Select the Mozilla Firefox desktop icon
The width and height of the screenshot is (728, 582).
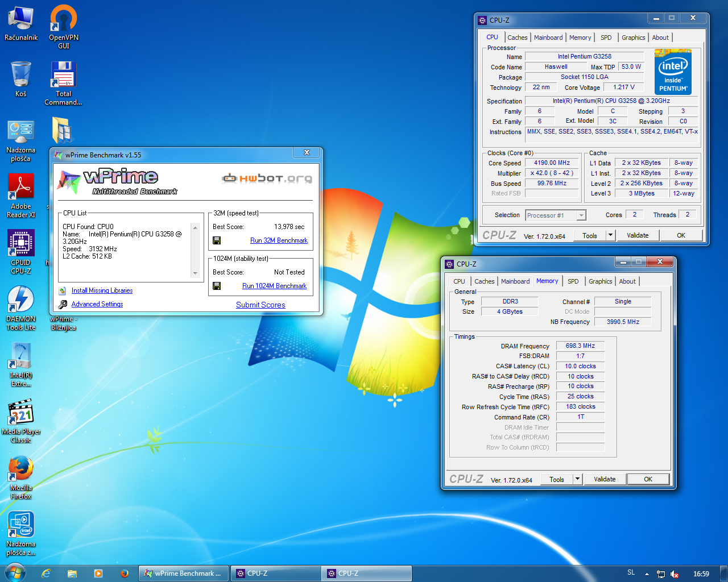tap(21, 477)
